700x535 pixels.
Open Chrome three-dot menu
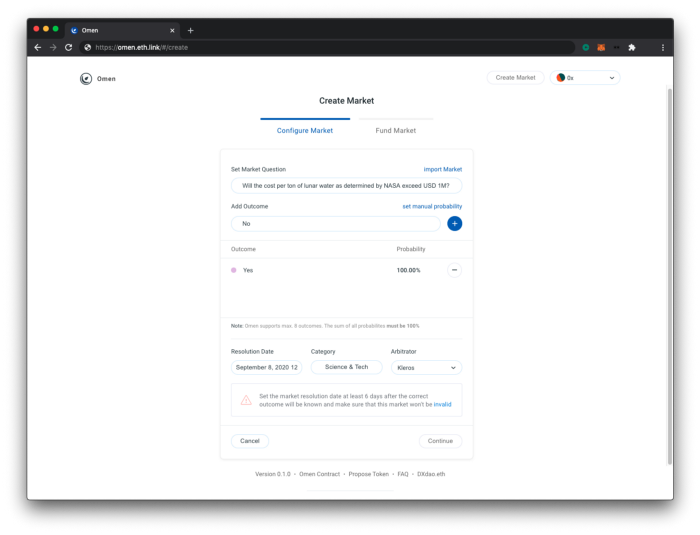662,47
